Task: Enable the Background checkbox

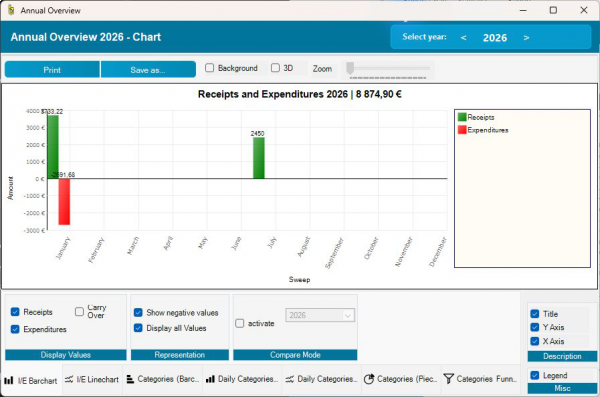Action: (x=209, y=68)
